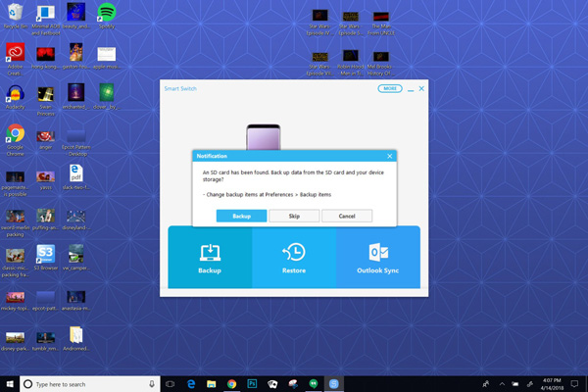The height and width of the screenshot is (392, 588).
Task: Choose the Restore clock icon tile
Action: [294, 257]
